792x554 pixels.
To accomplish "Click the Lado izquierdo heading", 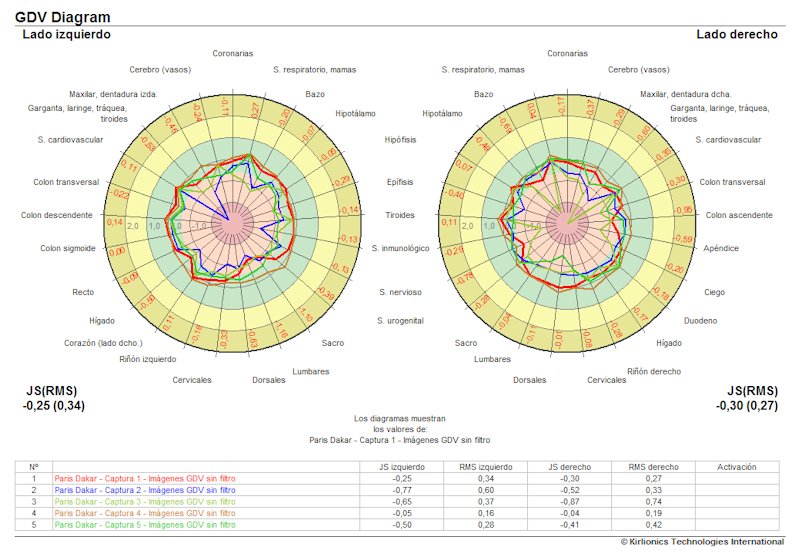I will point(66,34).
